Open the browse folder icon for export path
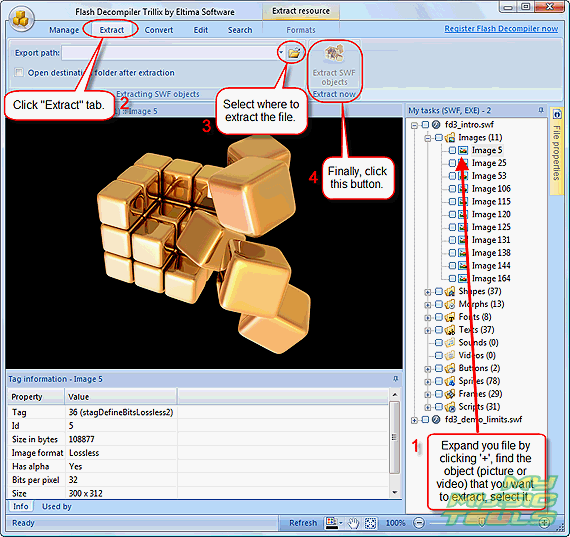 click(x=294, y=53)
